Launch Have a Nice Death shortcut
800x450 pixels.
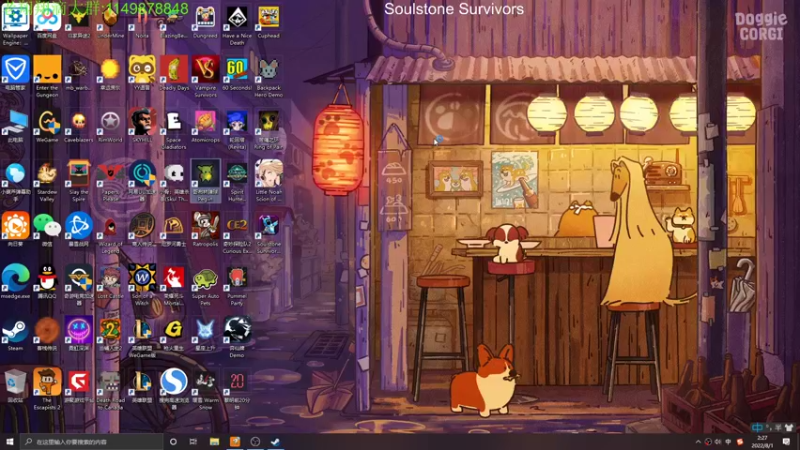pyautogui.click(x=237, y=26)
